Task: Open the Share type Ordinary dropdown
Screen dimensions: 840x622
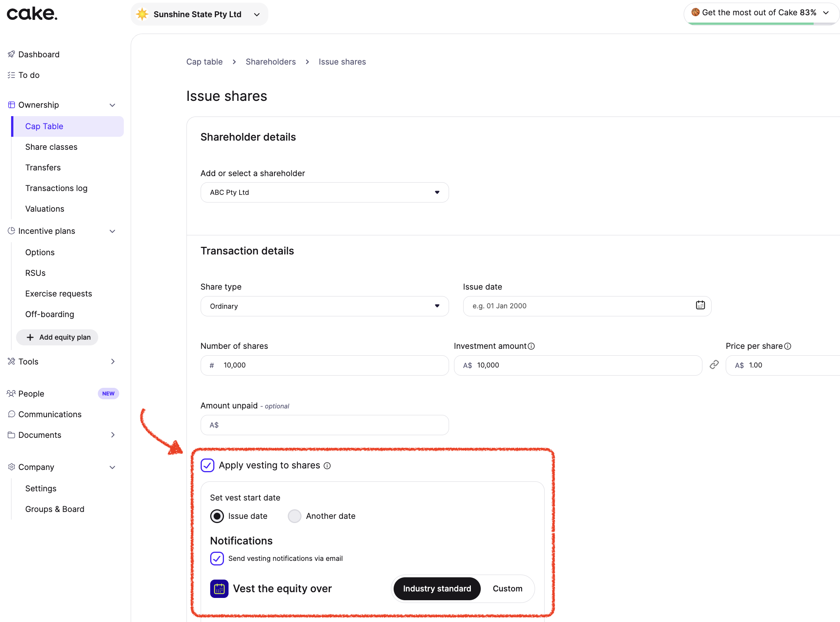Action: (x=324, y=306)
